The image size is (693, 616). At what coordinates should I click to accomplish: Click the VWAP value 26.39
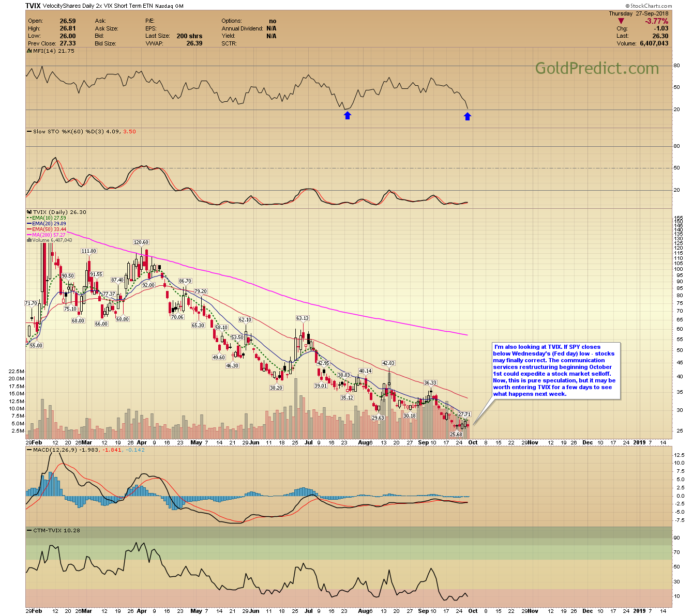click(194, 43)
